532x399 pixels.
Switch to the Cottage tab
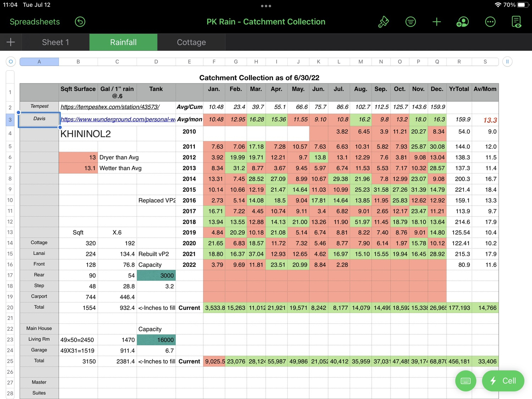(191, 42)
